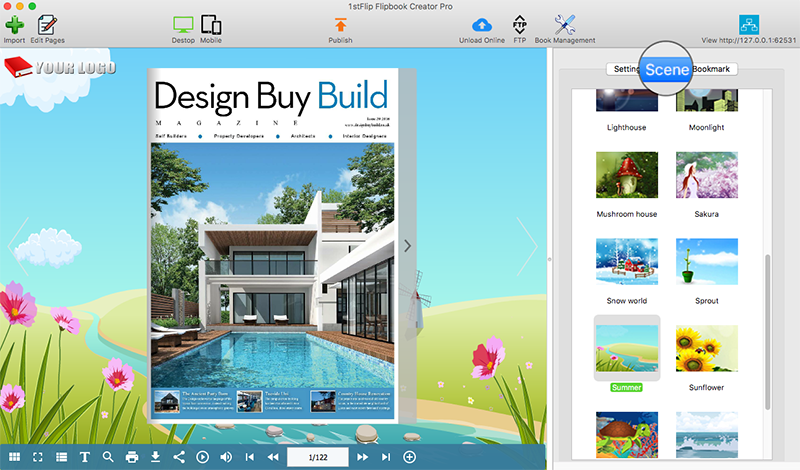Click the "Sunflower" label
Screen dimensions: 800x470
tap(707, 388)
